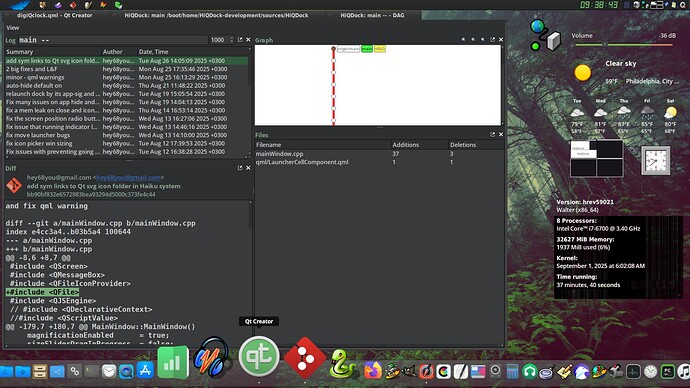
Task: Open the green bar-chart dock app
Action: 173,362
